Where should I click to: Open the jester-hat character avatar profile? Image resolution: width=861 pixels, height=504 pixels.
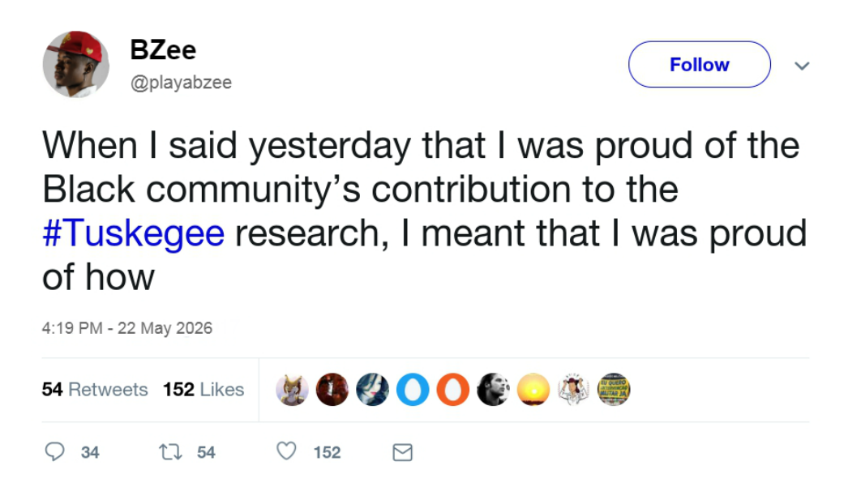(292, 390)
